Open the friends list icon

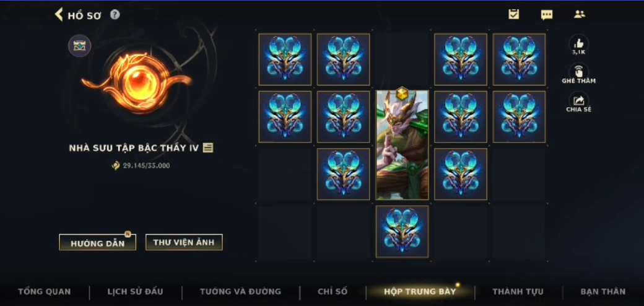pyautogui.click(x=579, y=14)
